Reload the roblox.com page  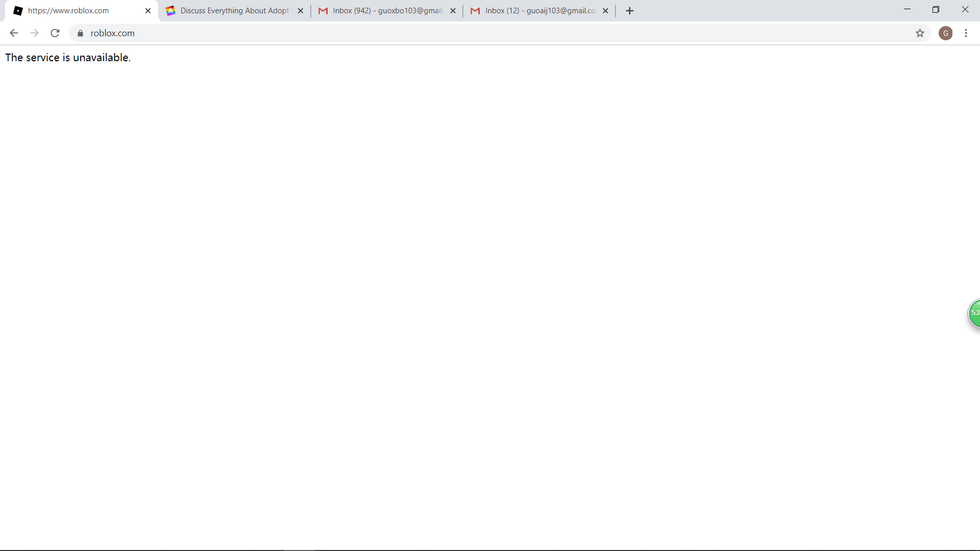click(x=55, y=33)
